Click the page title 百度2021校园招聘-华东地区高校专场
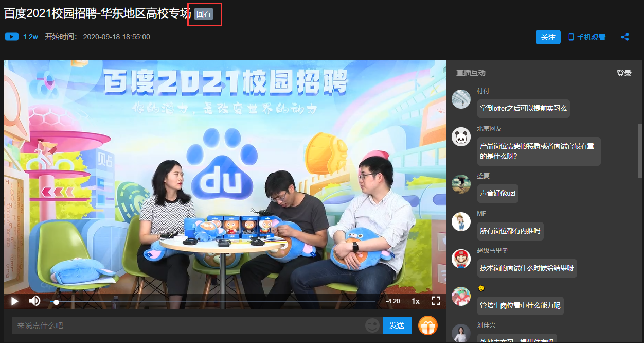644x343 pixels. point(98,14)
